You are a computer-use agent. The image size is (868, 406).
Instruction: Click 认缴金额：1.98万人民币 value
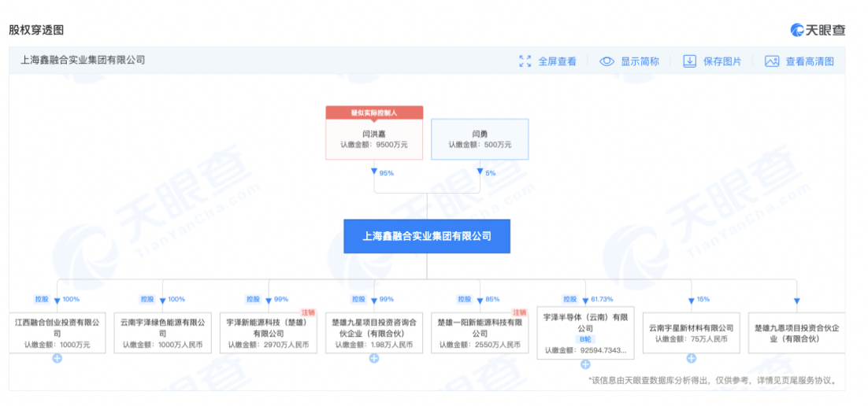click(373, 345)
